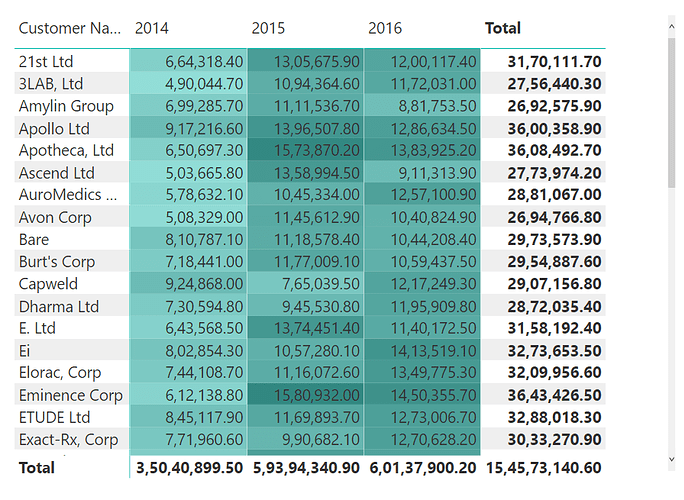Click total value 32,88,018.30
Image resolution: width=684 pixels, height=500 pixels.
click(x=554, y=418)
